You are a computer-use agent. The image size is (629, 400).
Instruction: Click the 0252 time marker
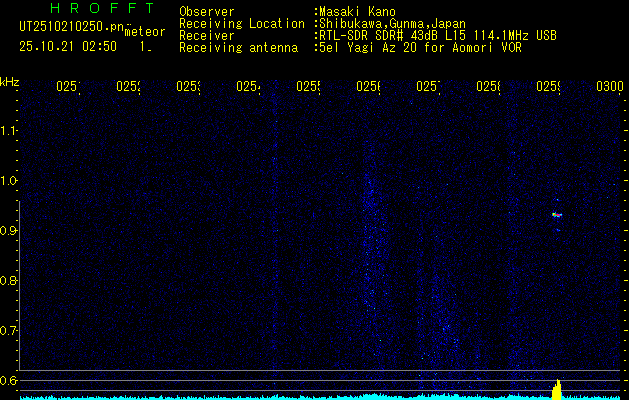tap(128, 86)
